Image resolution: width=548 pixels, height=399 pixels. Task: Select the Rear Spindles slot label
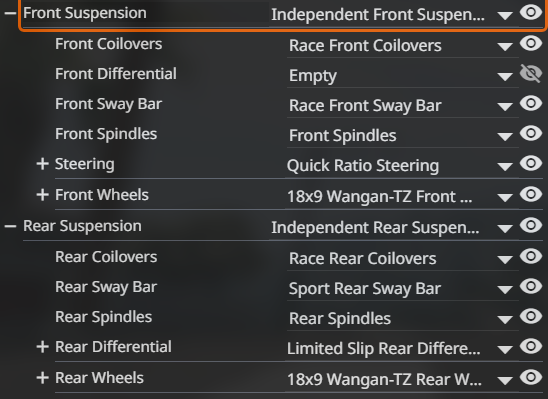pyautogui.click(x=103, y=317)
